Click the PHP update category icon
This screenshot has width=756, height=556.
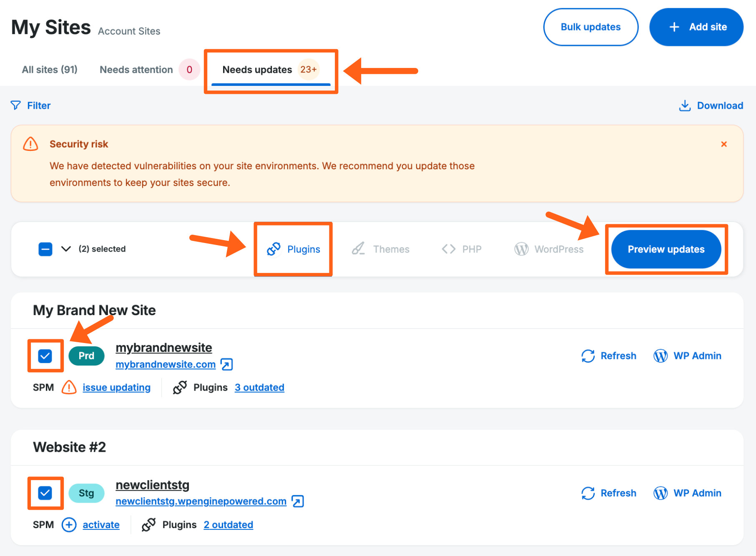pyautogui.click(x=449, y=249)
